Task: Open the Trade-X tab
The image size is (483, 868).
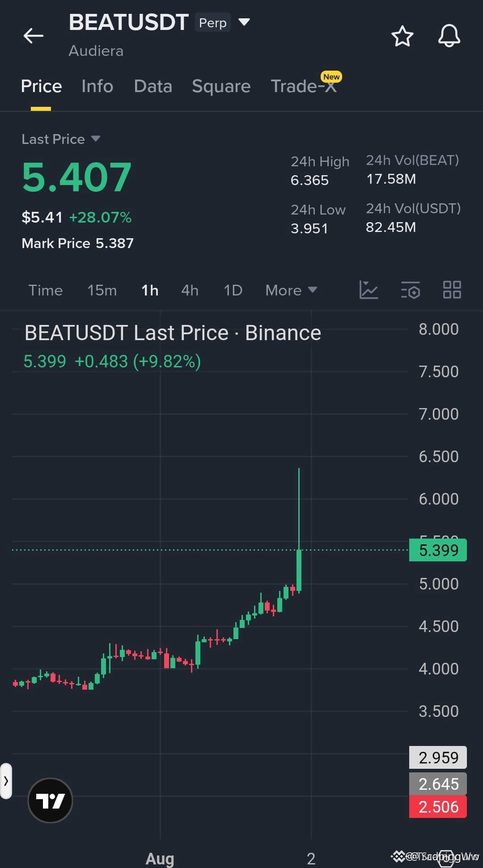Action: (304, 86)
